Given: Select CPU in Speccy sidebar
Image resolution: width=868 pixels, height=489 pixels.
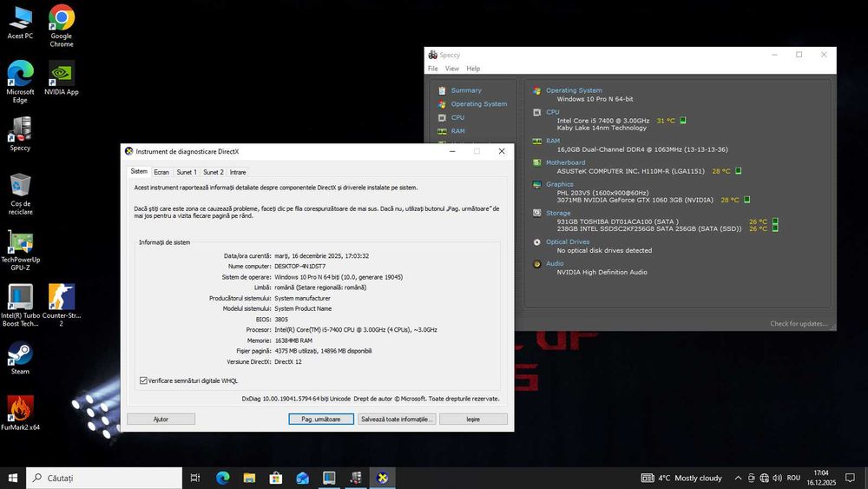Looking at the screenshot, I should coord(457,117).
